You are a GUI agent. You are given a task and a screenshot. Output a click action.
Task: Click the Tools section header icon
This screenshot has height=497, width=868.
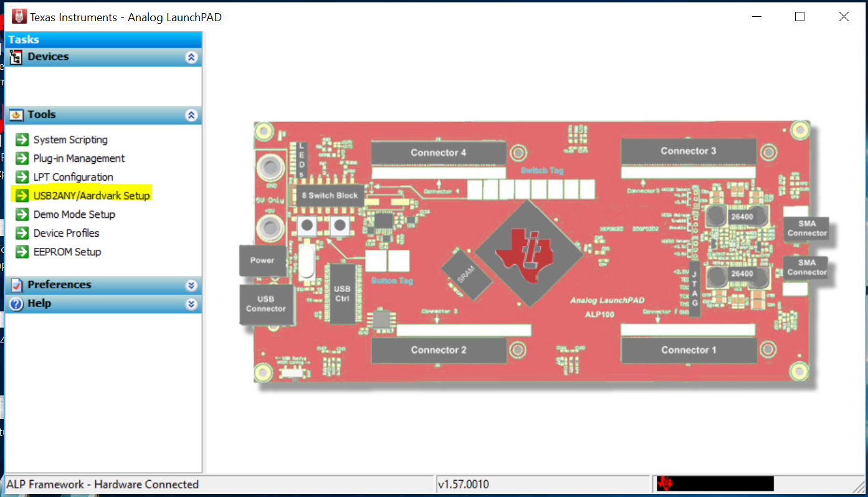click(x=16, y=115)
